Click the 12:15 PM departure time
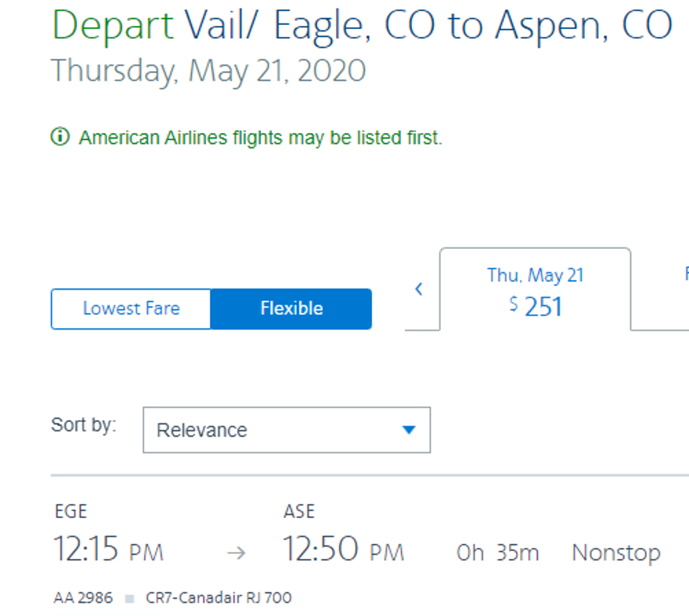 click(x=108, y=550)
